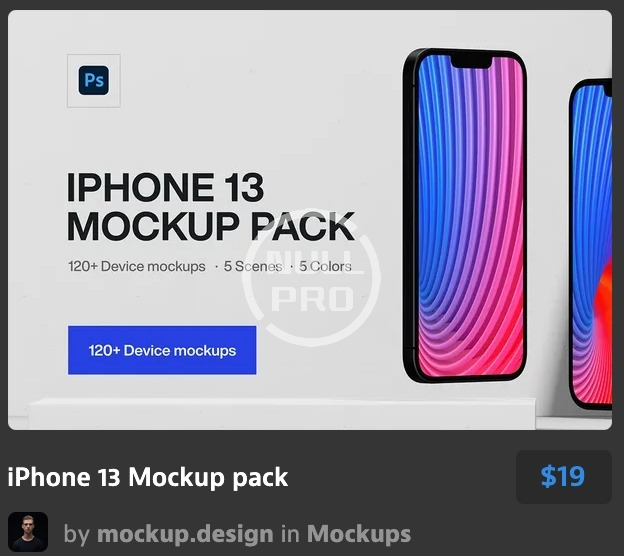Image resolution: width=624 pixels, height=556 pixels.
Task: Open the mockup.design author link
Action: pyautogui.click(x=185, y=533)
